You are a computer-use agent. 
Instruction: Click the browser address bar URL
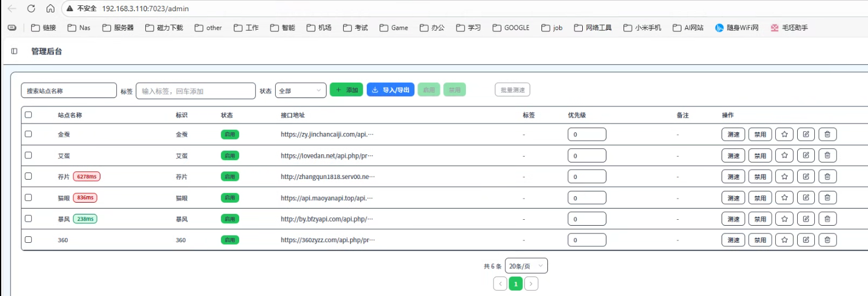pyautogui.click(x=145, y=9)
